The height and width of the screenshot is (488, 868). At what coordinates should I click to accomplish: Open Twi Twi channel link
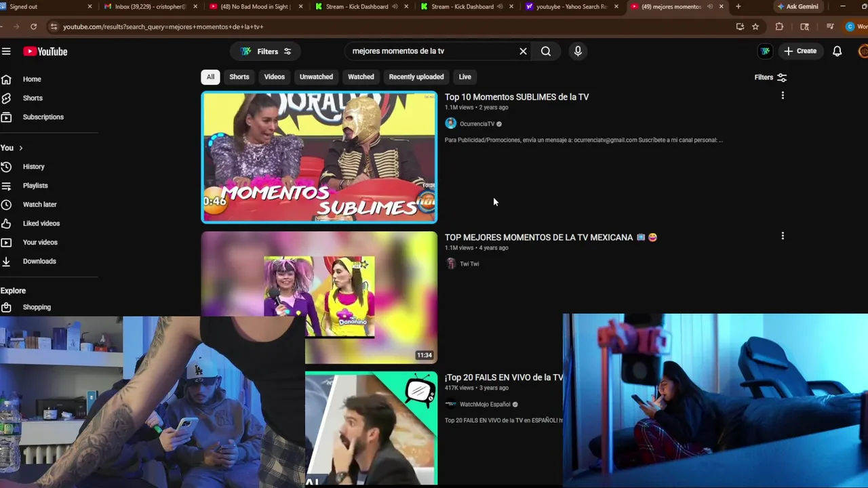click(469, 264)
